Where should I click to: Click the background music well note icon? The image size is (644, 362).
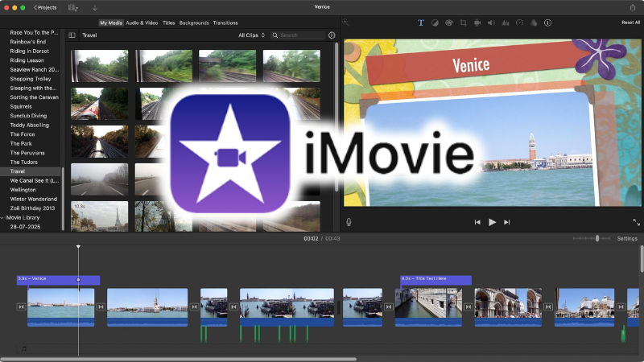click(24, 348)
